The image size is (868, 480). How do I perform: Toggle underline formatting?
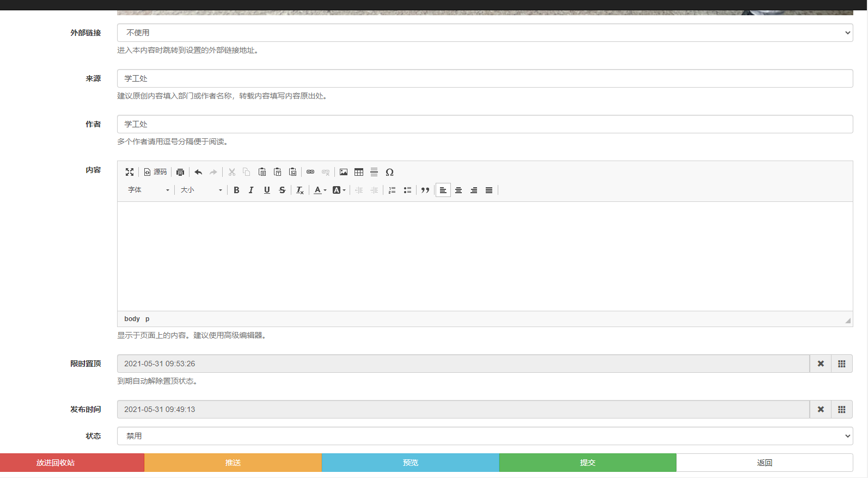pos(267,190)
